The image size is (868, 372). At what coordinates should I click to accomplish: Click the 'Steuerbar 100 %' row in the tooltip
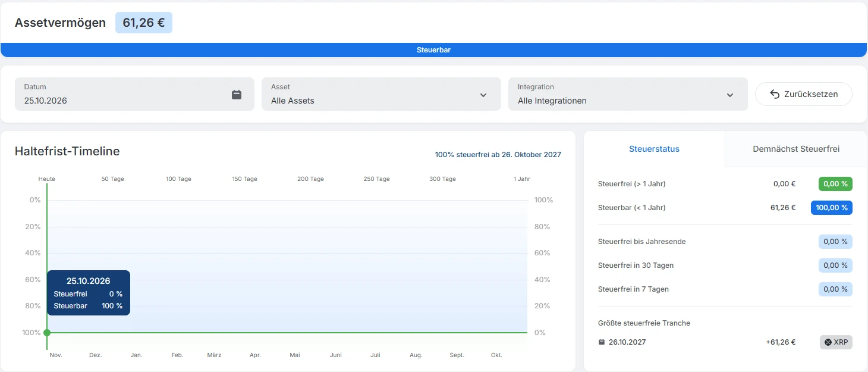(88, 306)
